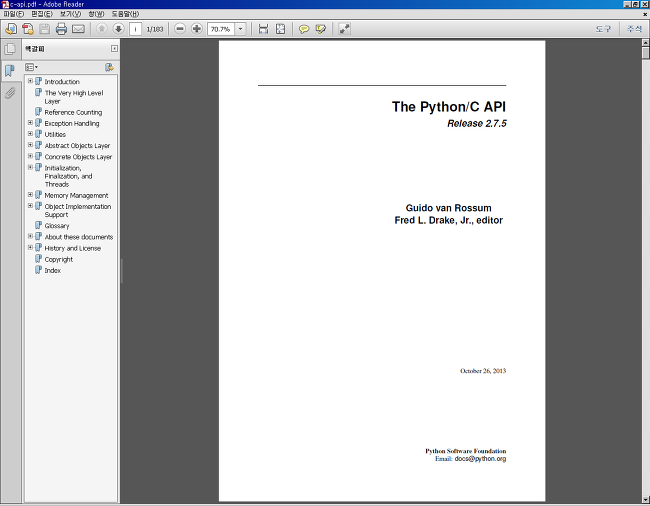Viewport: 650px width, 506px height.
Task: Switch to Read Mode expand icon
Action: point(344,29)
